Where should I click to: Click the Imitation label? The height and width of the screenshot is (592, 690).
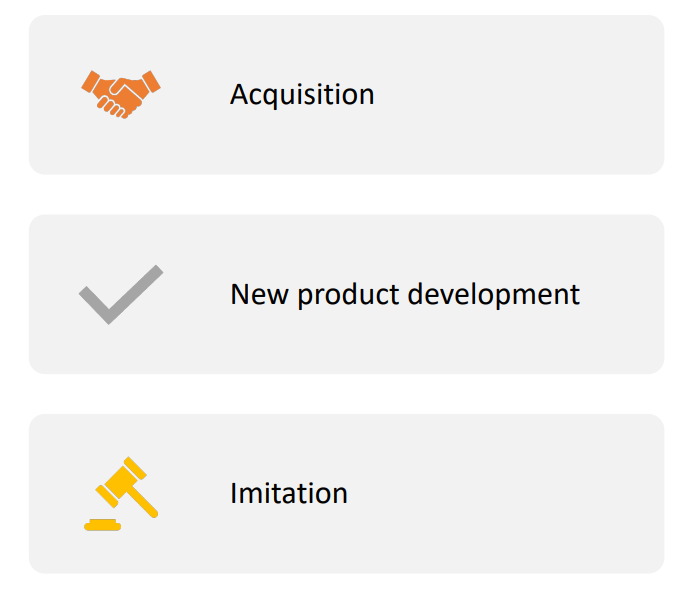pyautogui.click(x=288, y=493)
